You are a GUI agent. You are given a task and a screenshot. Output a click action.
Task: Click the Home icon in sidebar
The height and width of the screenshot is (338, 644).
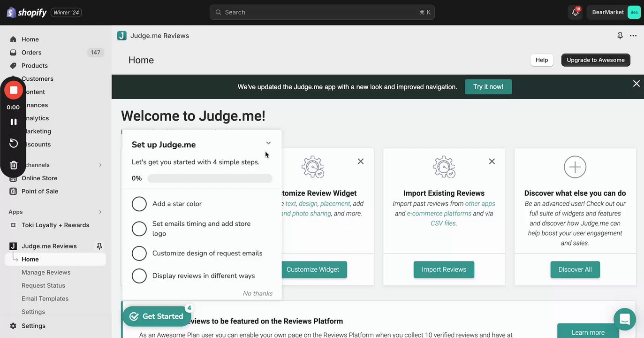click(x=13, y=39)
